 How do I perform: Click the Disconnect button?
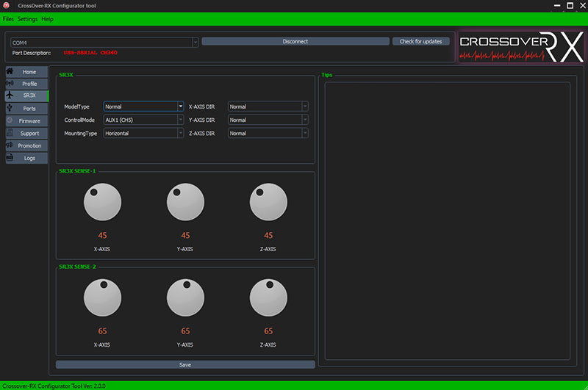point(295,42)
